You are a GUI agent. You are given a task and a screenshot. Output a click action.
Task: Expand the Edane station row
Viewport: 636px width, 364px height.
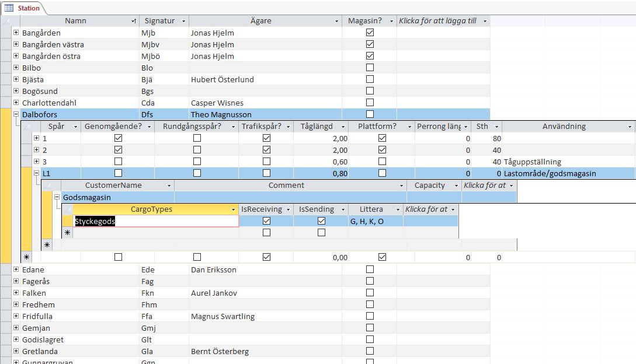coord(16,269)
